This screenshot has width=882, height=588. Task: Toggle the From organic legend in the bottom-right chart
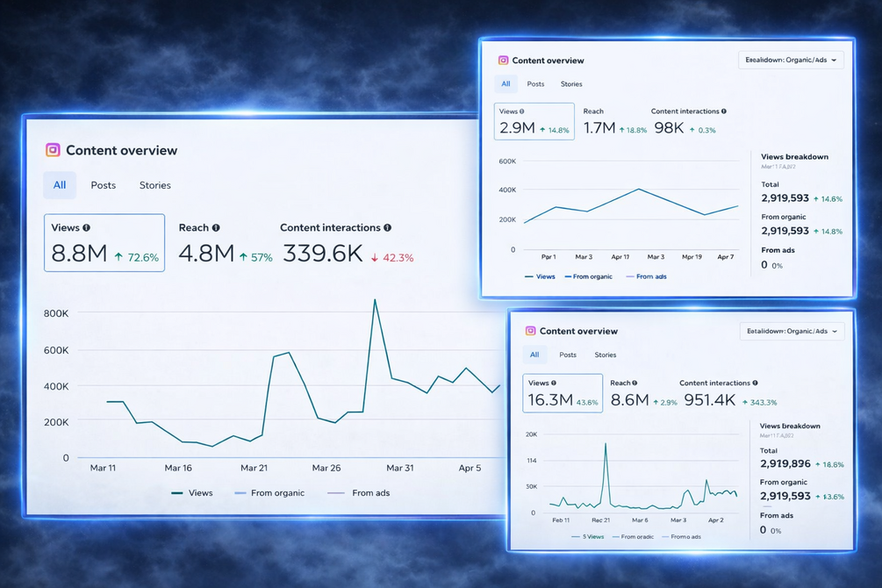click(x=634, y=537)
